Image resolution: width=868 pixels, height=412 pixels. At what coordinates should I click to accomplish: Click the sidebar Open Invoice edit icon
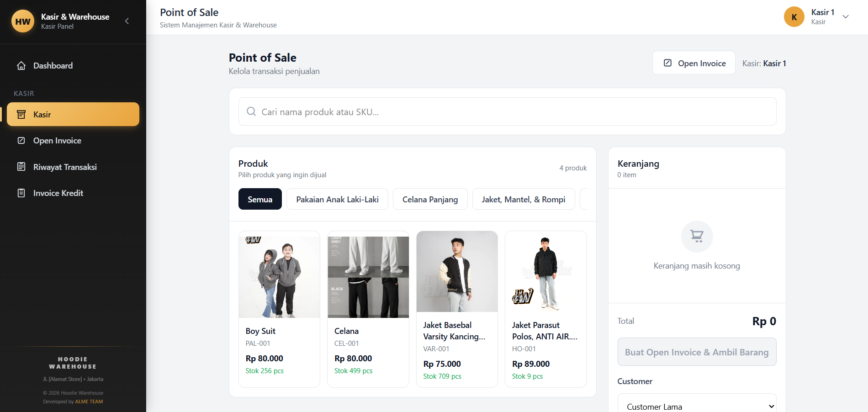pos(21,141)
